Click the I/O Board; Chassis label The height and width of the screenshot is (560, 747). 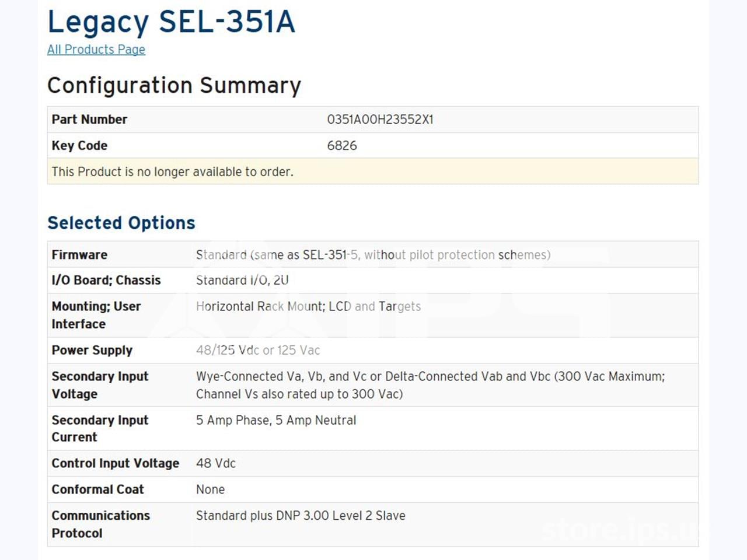click(x=106, y=281)
